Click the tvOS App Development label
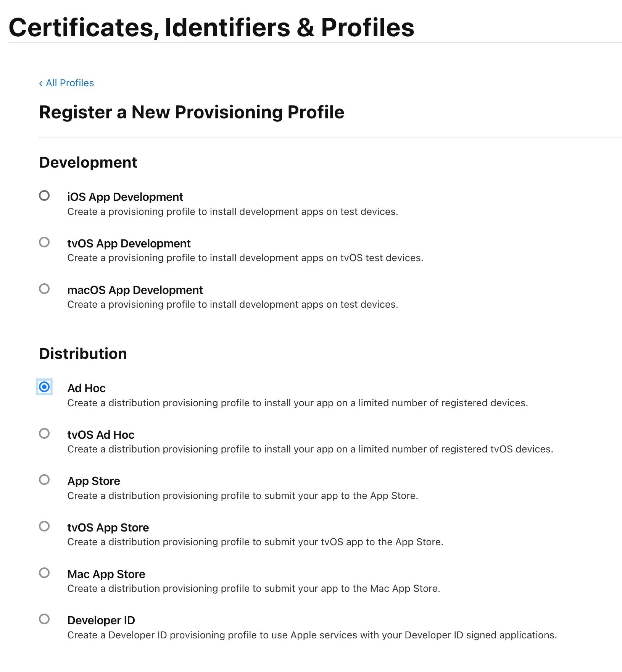This screenshot has width=622, height=672. [129, 244]
